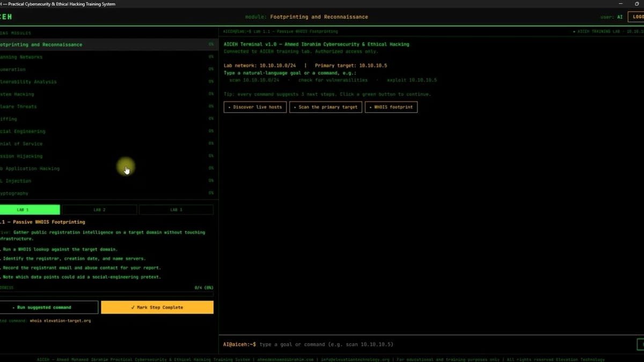
Task: Click step 'Run a WHOIS lookup against the target domain'
Action: pyautogui.click(x=60, y=249)
